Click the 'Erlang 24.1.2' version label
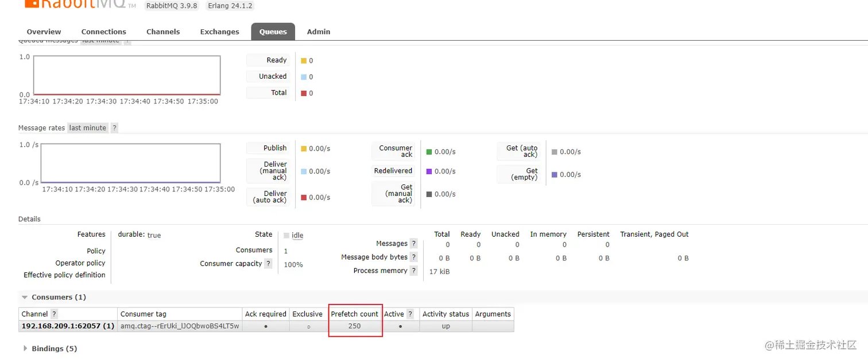The height and width of the screenshot is (362, 868). (x=230, y=6)
